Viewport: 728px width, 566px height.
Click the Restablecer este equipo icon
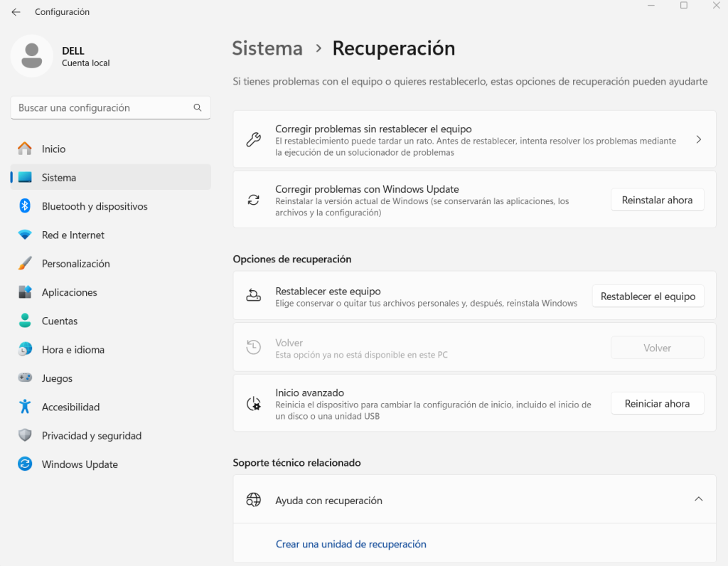coord(254,295)
